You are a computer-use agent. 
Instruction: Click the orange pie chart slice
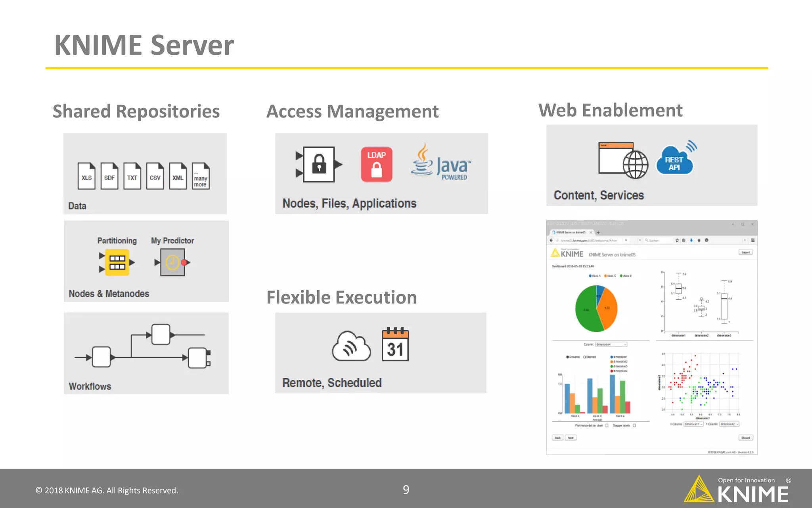tap(609, 309)
